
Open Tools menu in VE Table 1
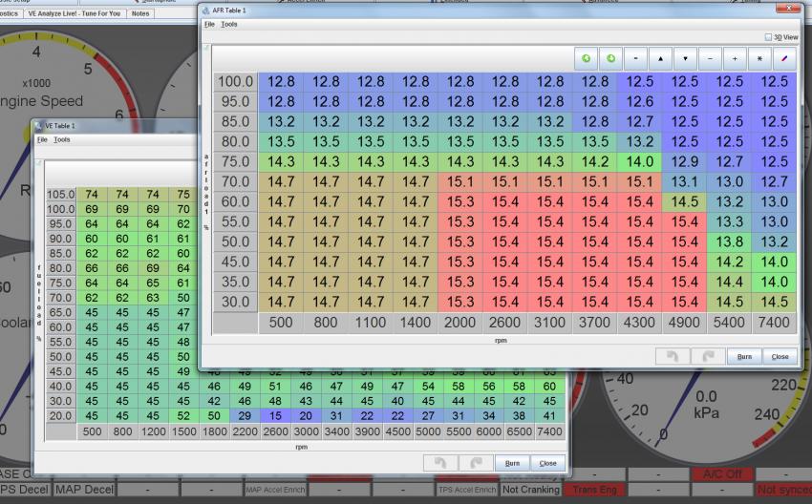pyautogui.click(x=61, y=139)
